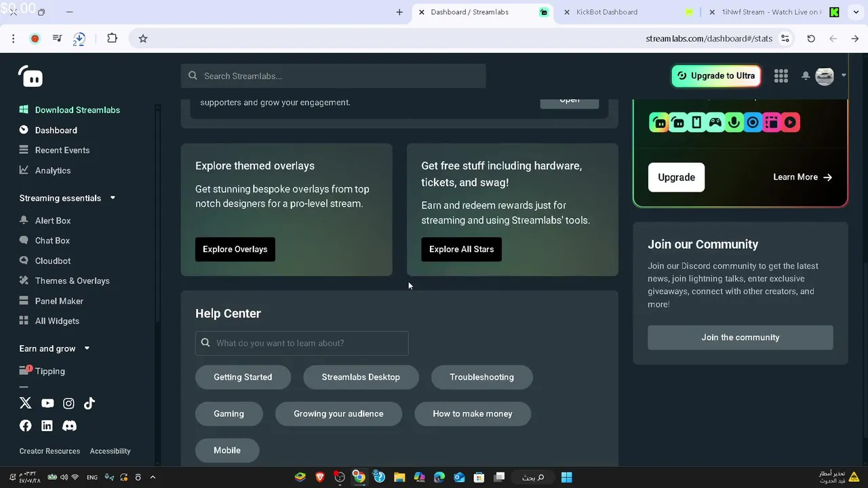Open the Streamlabs Discord icon
Screen dimensions: 868x488
pyautogui.click(x=69, y=426)
